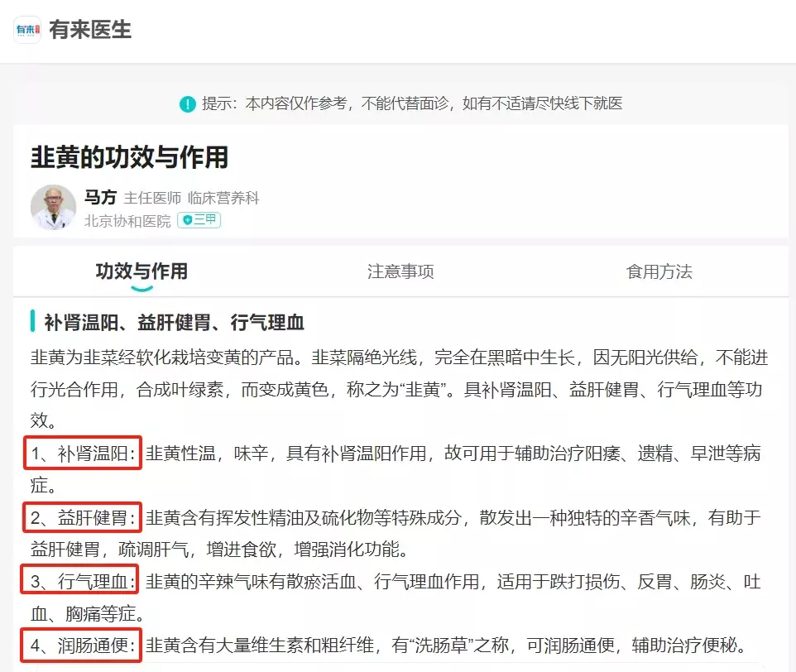Open the 注意事项 tab
This screenshot has height=672, width=796.
(x=400, y=271)
